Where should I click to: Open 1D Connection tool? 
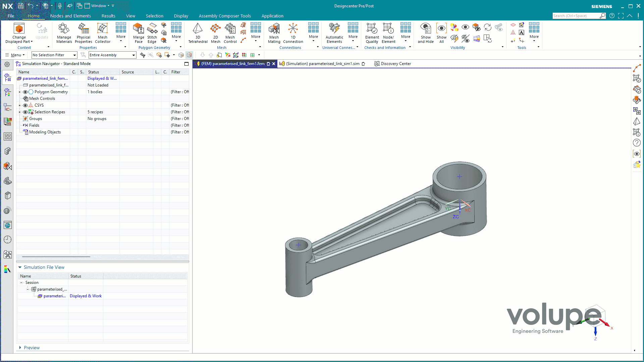[293, 33]
